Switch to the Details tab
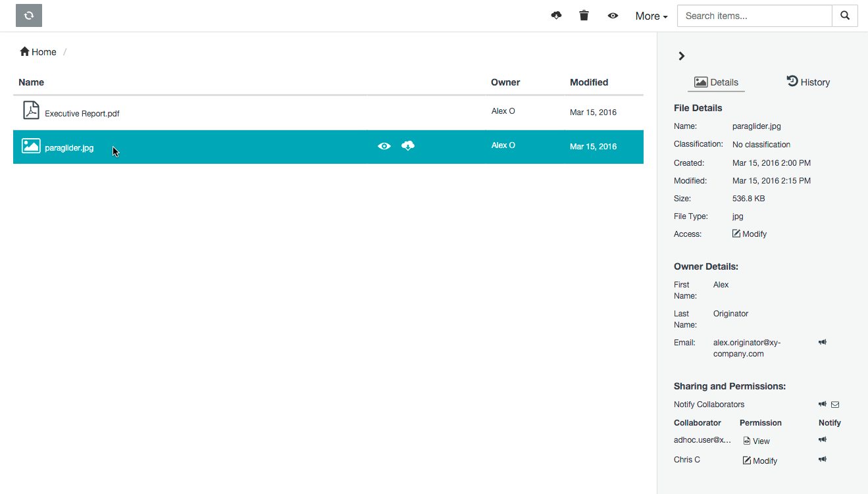Screen dimensions: 868x494 (x=716, y=82)
